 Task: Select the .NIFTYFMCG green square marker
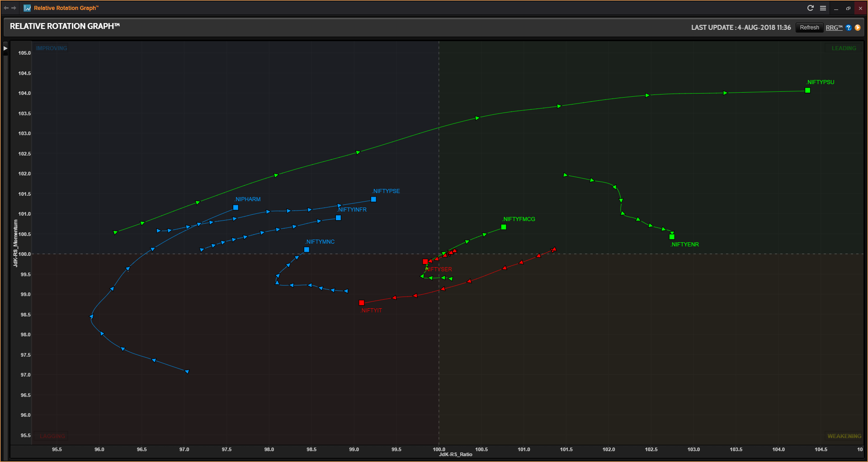[504, 227]
